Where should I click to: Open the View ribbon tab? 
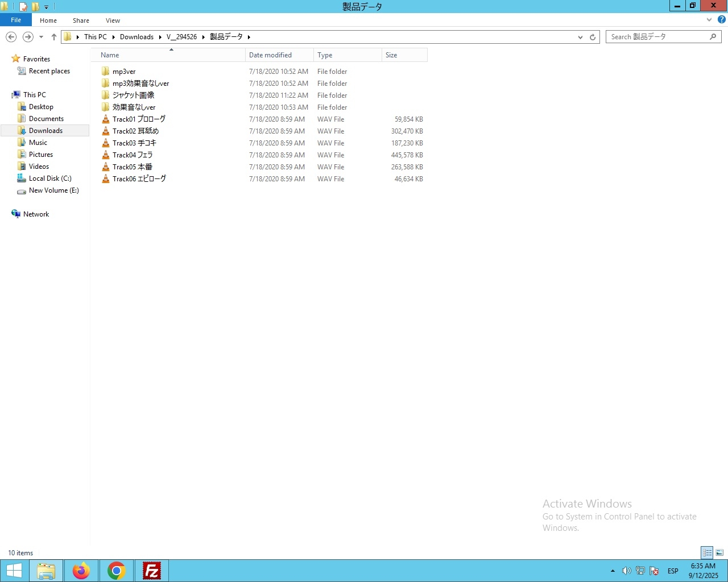pos(113,20)
